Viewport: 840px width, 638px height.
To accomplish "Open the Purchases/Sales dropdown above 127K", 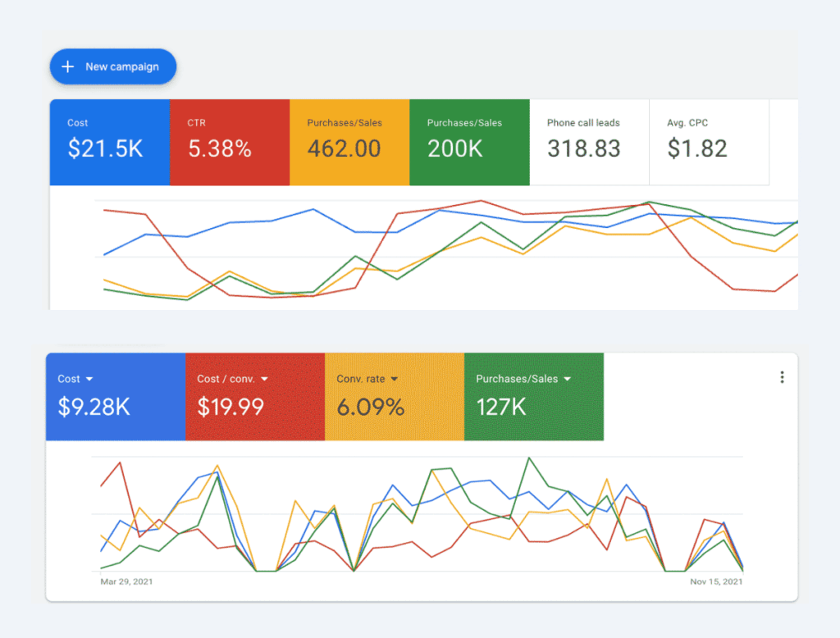I will 568,379.
